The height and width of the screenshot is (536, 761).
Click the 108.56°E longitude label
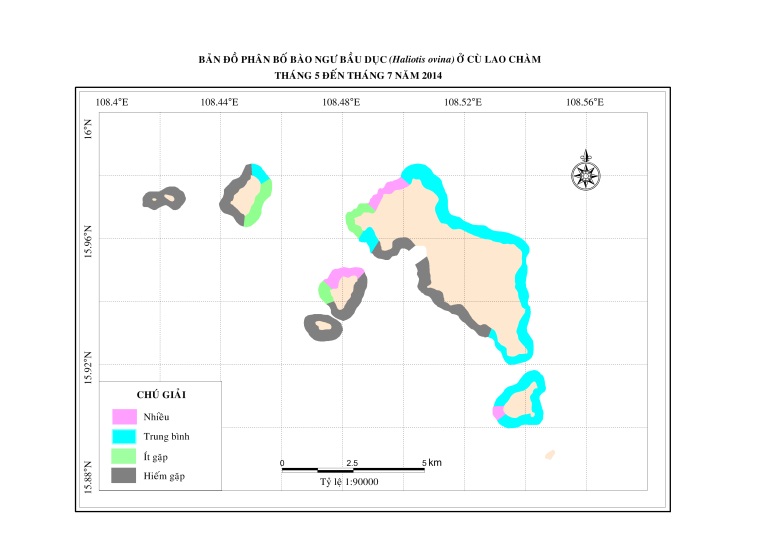click(585, 102)
